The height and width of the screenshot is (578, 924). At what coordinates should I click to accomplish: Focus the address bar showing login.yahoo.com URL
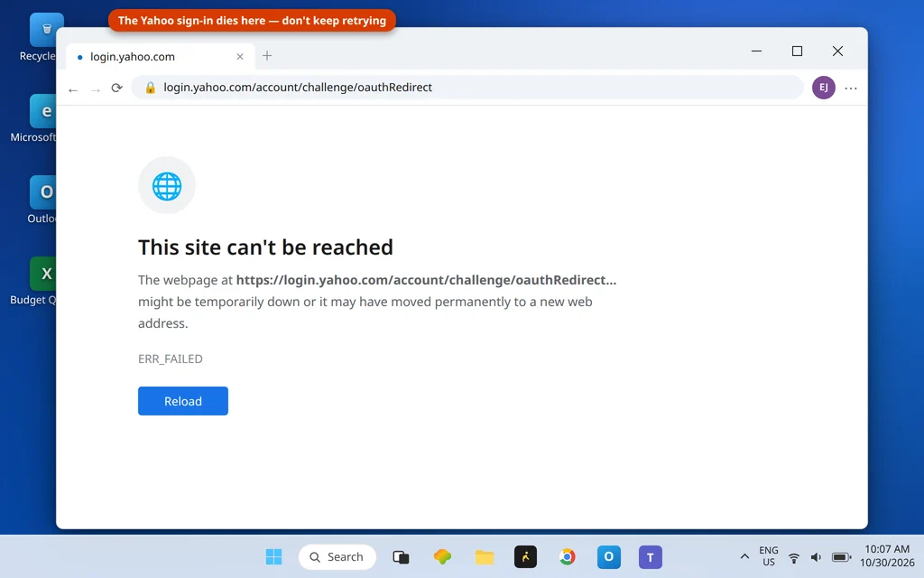click(x=467, y=88)
